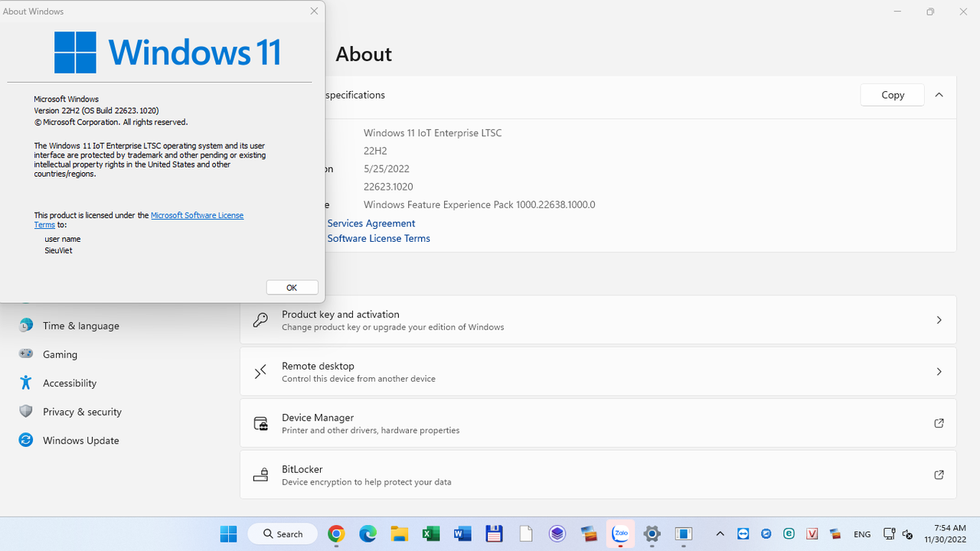
Task: Click the Time & language sidebar icon
Action: pyautogui.click(x=26, y=325)
